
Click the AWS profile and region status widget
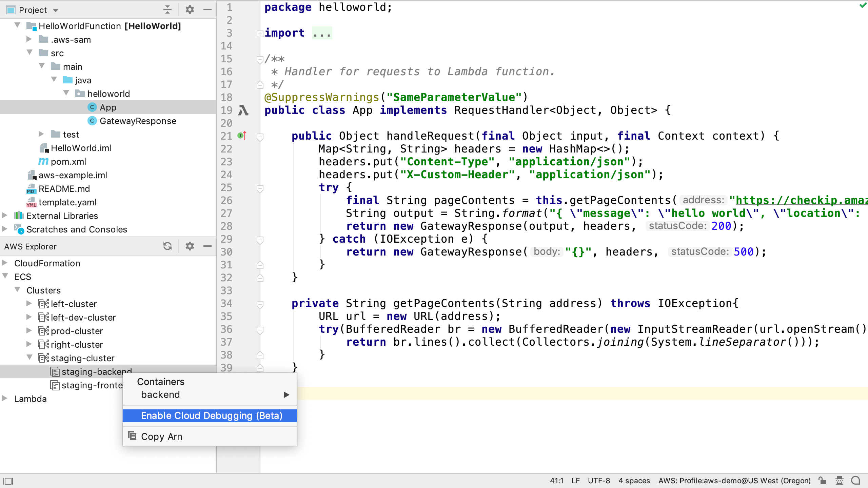[734, 481]
